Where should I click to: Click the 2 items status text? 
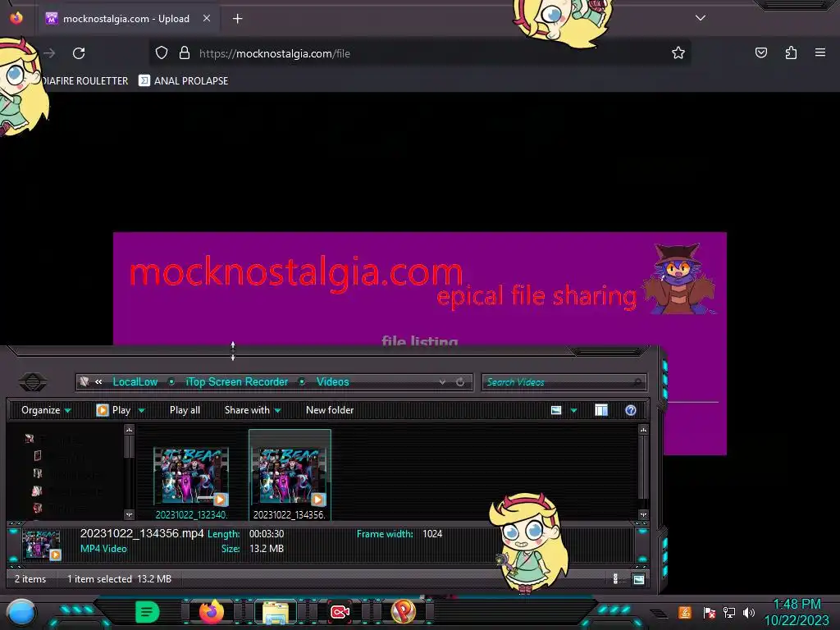coord(30,579)
